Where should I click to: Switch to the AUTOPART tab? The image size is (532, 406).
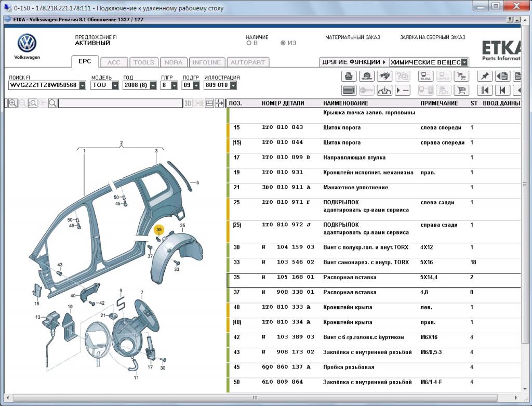point(248,62)
